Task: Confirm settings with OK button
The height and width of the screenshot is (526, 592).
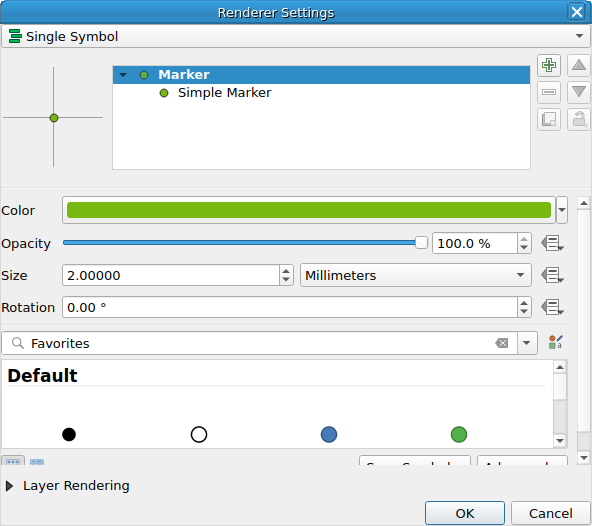Action: [465, 514]
